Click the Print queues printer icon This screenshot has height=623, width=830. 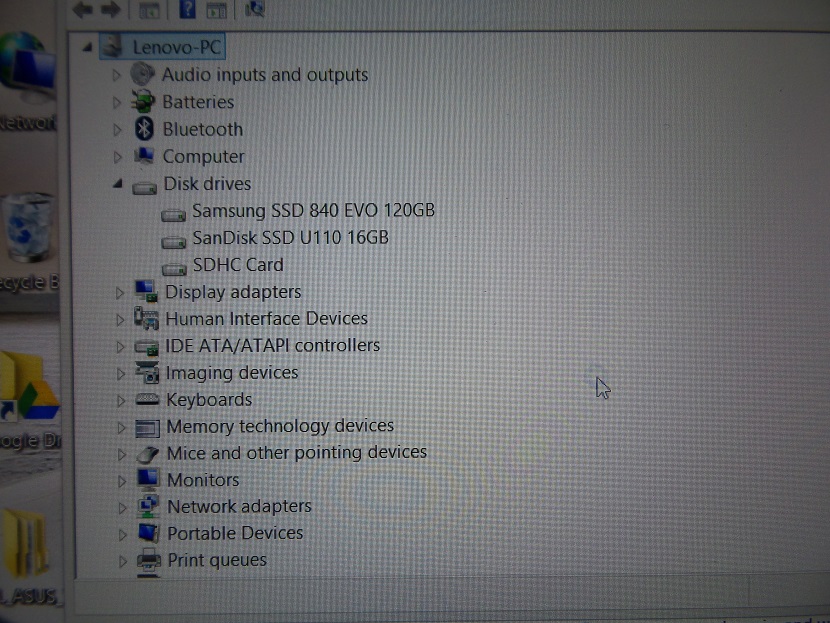[x=149, y=561]
